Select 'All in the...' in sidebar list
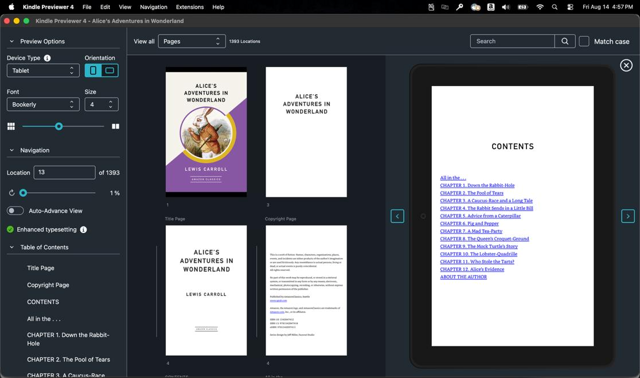Image resolution: width=640 pixels, height=378 pixels. pyautogui.click(x=44, y=319)
